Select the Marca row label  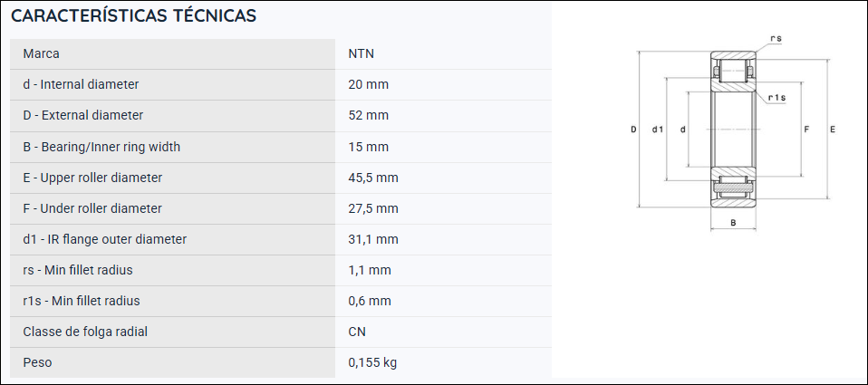click(x=41, y=53)
